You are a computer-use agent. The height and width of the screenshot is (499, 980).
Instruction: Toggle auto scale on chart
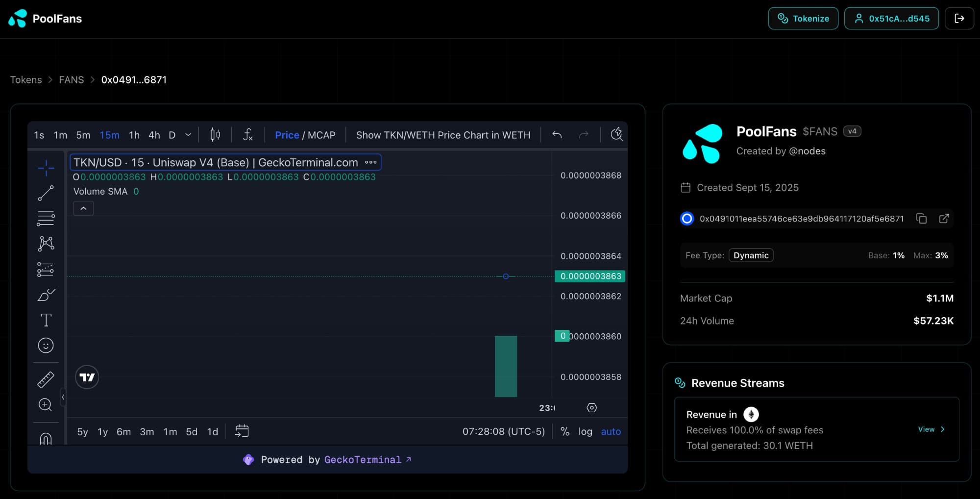pyautogui.click(x=611, y=431)
